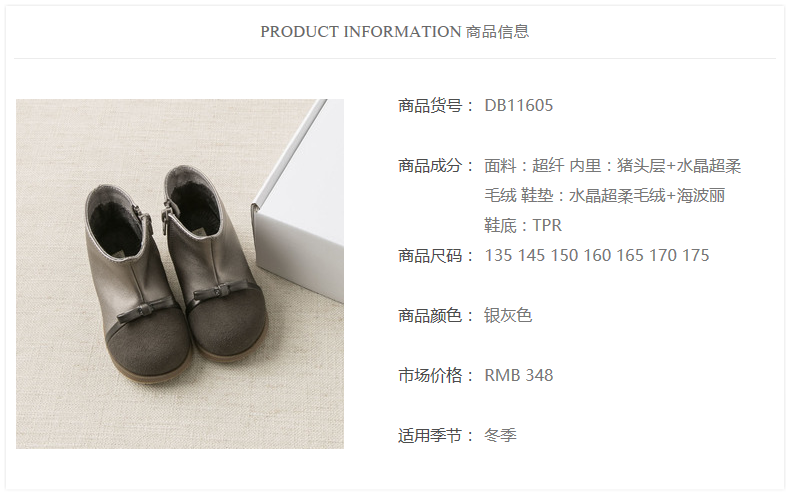Screen dimensions: 790x501
Task: Click the 毛绒 鞋垫 insole description line
Action: 605,195
